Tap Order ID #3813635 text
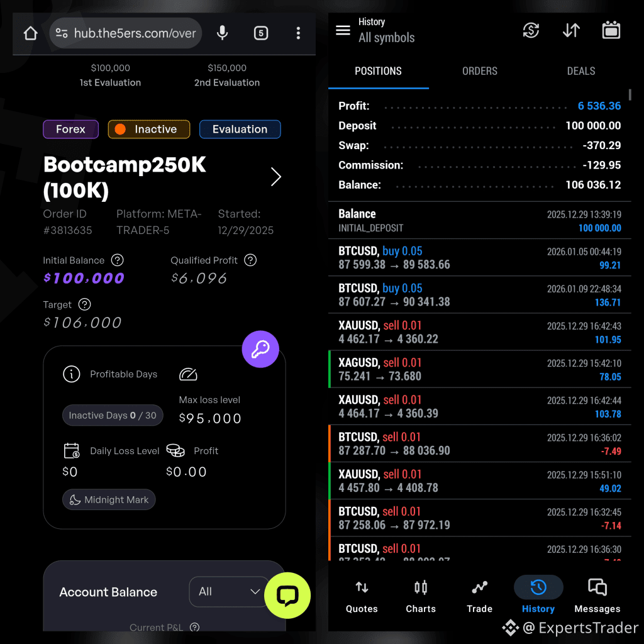 [x=67, y=222]
